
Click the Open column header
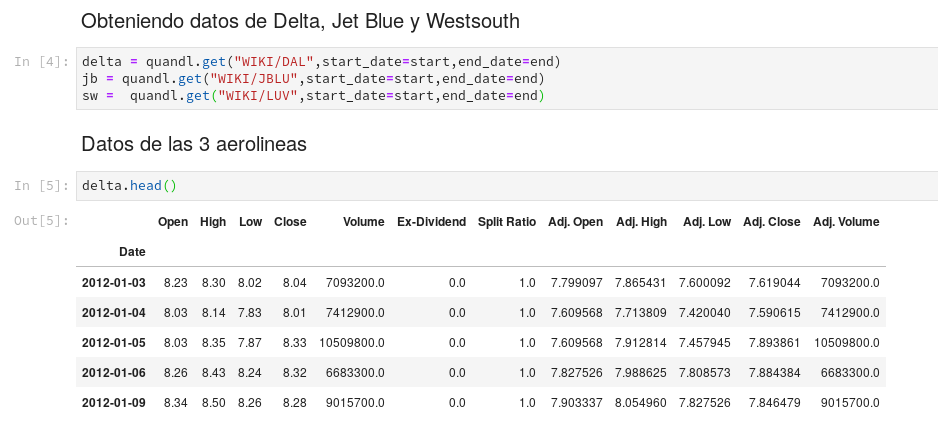173,222
